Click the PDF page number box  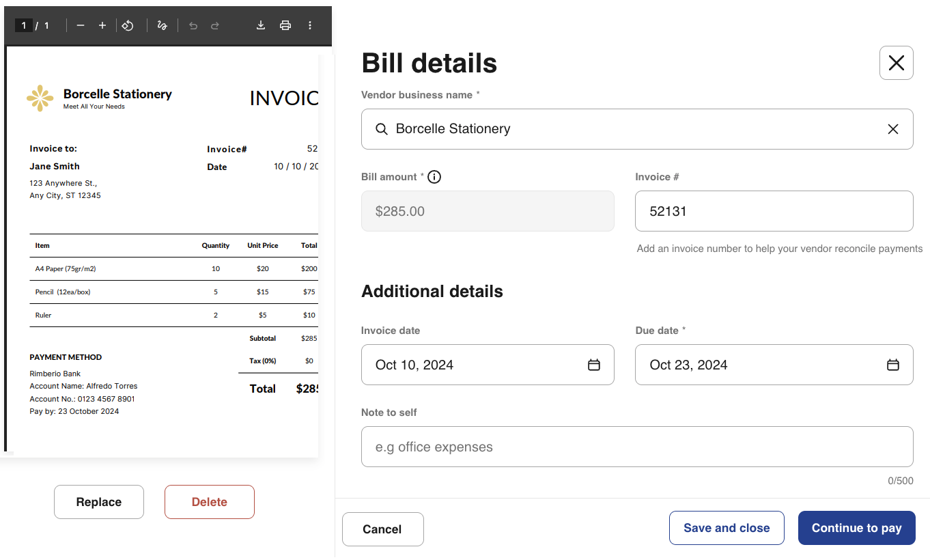pyautogui.click(x=24, y=25)
